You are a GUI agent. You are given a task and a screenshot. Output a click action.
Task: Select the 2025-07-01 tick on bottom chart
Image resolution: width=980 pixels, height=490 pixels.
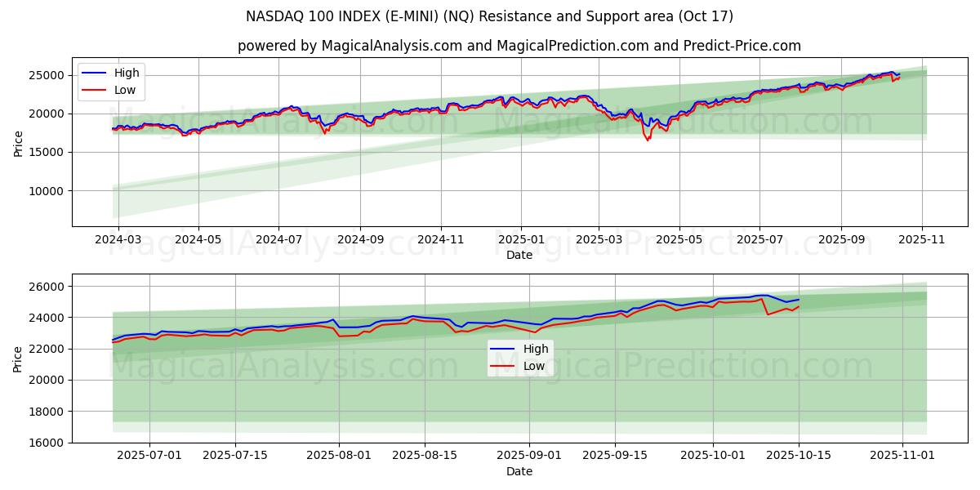point(149,457)
